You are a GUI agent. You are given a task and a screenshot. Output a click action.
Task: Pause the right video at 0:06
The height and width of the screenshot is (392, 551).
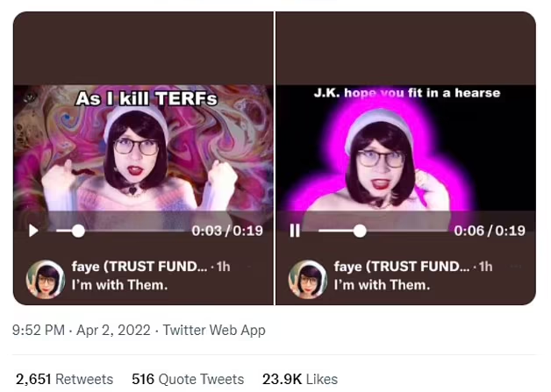click(x=295, y=231)
